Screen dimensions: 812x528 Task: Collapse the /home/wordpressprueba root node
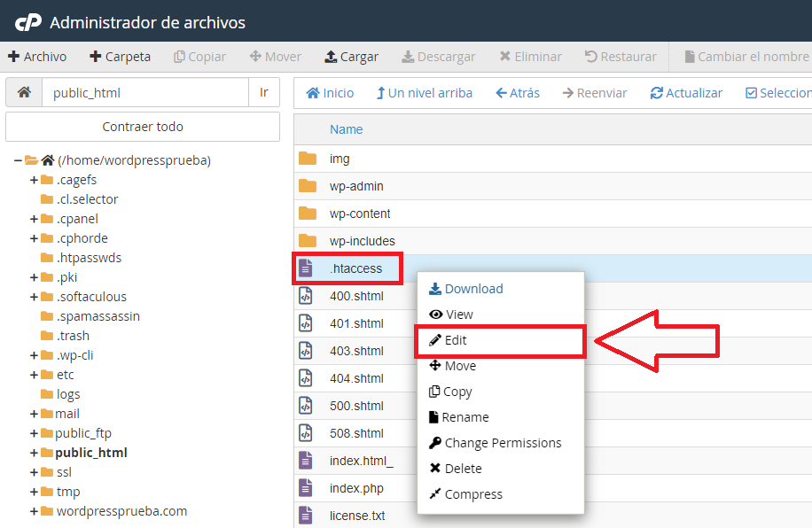(18, 160)
